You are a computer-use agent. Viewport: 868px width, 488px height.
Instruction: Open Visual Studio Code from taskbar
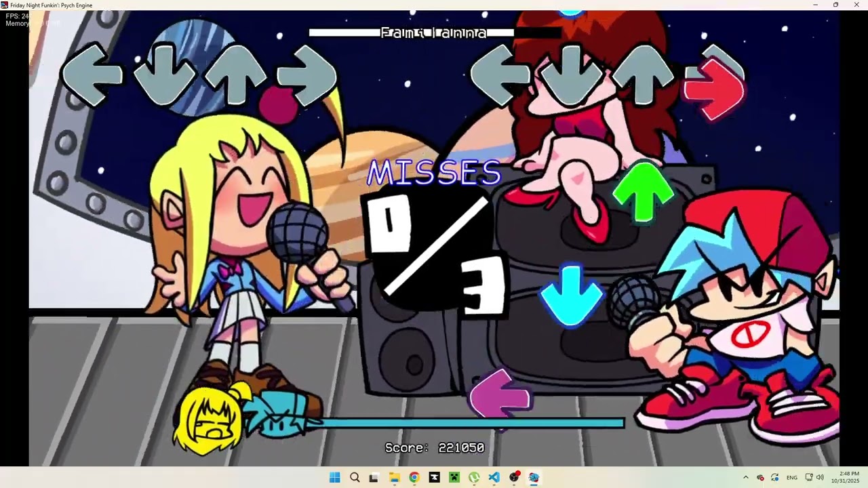click(x=494, y=477)
